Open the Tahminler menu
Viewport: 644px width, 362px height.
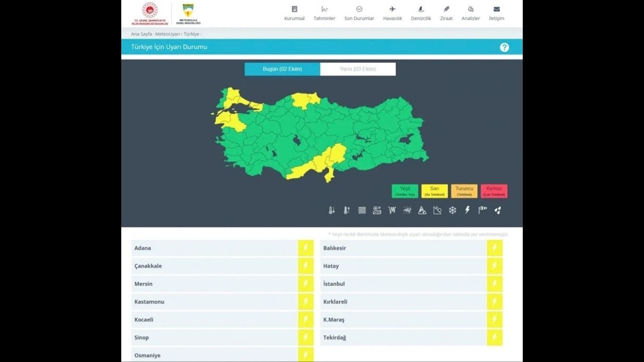pyautogui.click(x=325, y=14)
